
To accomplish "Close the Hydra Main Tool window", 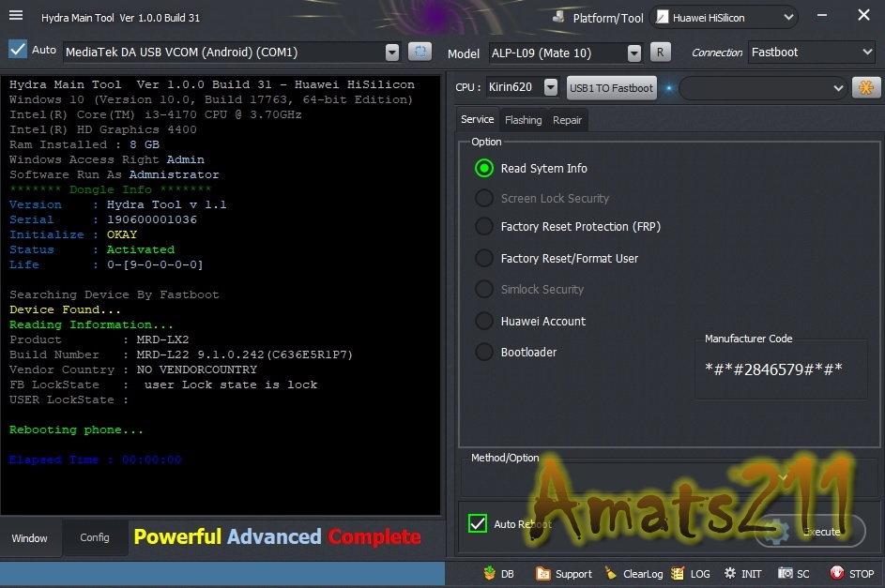I will (863, 15).
